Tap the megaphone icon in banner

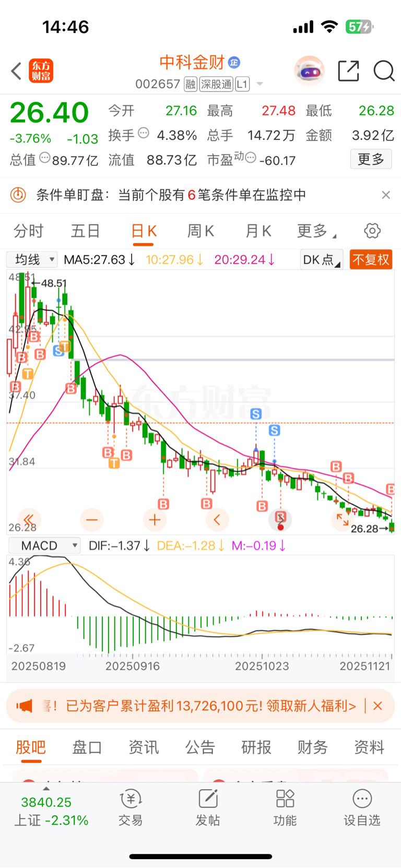(x=24, y=706)
